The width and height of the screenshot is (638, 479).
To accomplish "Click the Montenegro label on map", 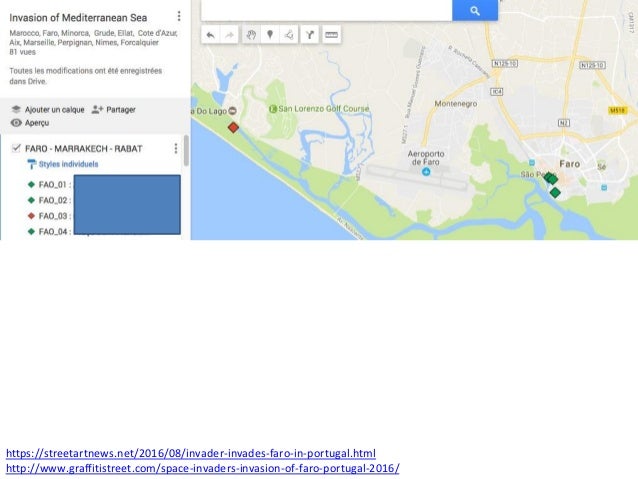I will click(456, 104).
